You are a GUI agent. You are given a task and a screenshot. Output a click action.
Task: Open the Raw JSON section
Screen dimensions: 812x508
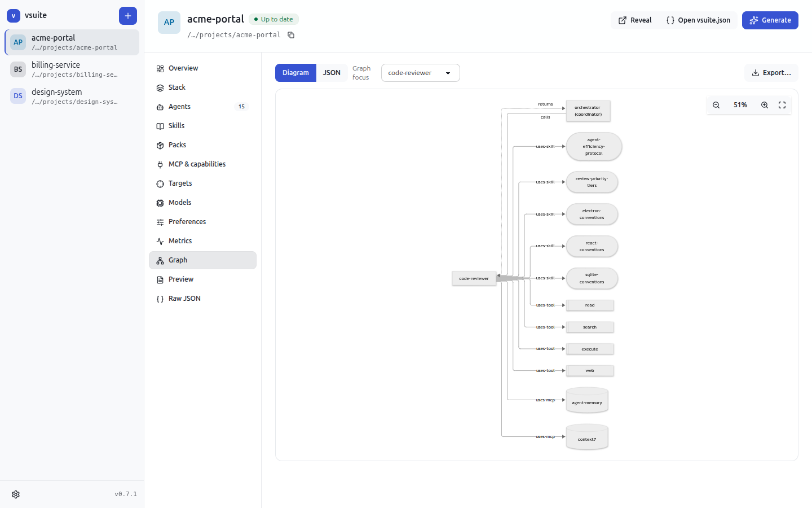[x=202, y=299]
